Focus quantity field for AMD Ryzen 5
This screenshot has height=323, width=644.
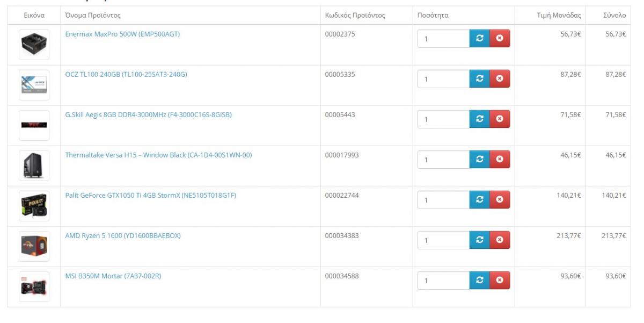[x=443, y=240]
